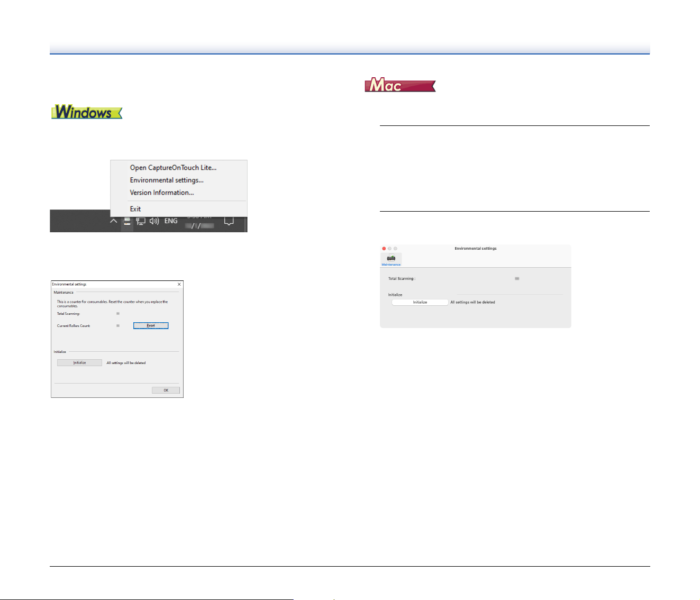700x600 pixels.
Task: Show hidden icons using the taskbar chevron
Action: click(113, 221)
